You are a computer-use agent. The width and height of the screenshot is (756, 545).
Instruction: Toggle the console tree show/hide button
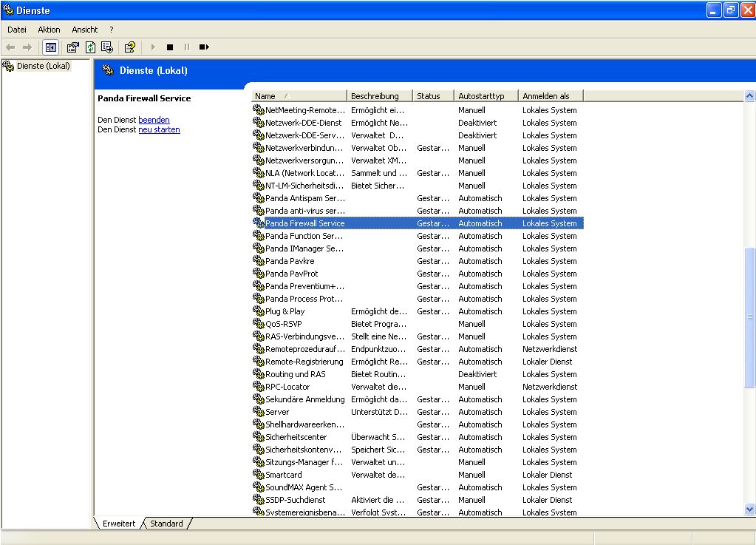point(51,47)
